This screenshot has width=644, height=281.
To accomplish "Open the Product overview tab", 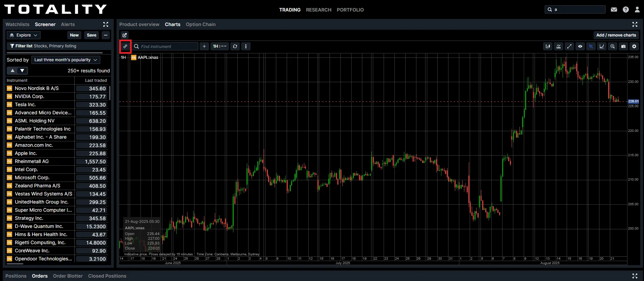I will [x=139, y=24].
